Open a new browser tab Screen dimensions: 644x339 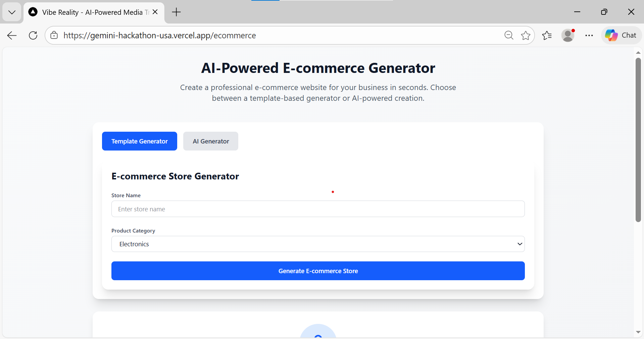pyautogui.click(x=176, y=12)
